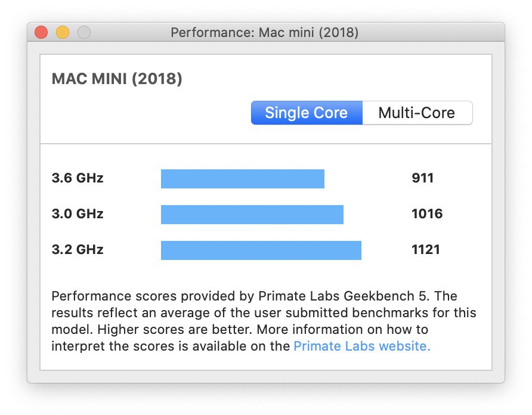The height and width of the screenshot is (415, 532).
Task: Select the 3.6 GHz label
Action: (78, 178)
